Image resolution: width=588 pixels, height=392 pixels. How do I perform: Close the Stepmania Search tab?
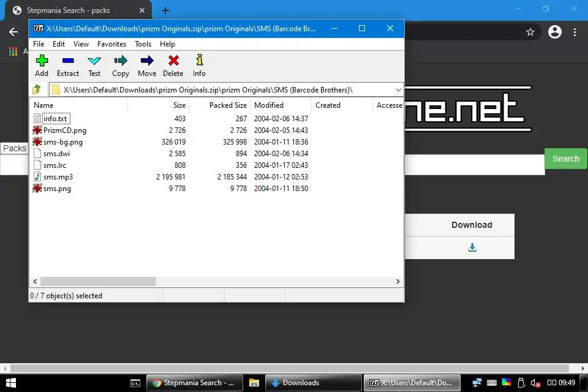tap(142, 10)
